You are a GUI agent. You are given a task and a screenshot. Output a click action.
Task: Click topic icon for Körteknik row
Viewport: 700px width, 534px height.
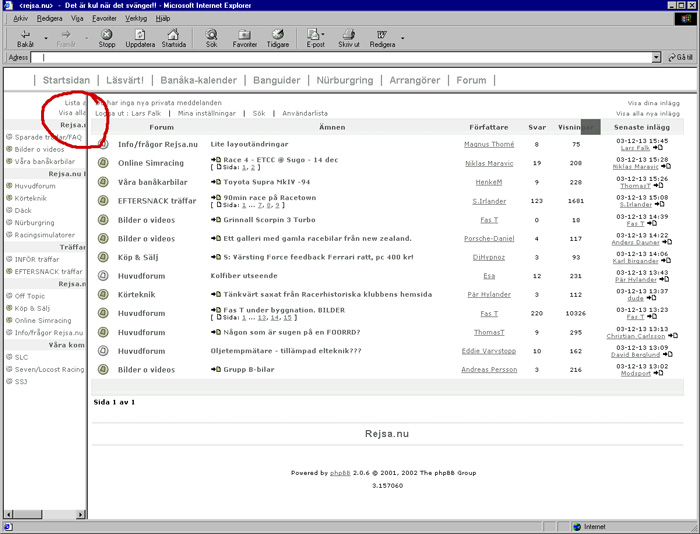click(x=103, y=294)
